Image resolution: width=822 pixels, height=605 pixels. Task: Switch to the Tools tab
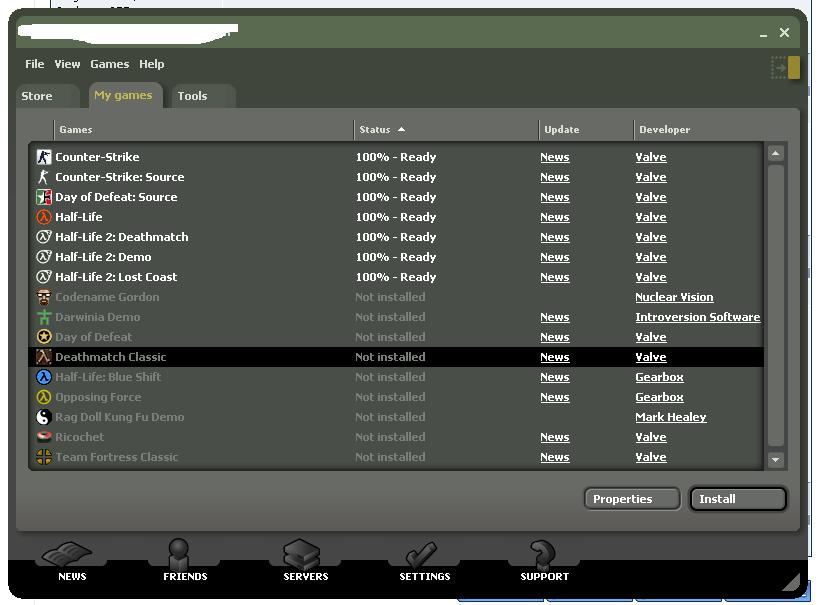tap(203, 96)
